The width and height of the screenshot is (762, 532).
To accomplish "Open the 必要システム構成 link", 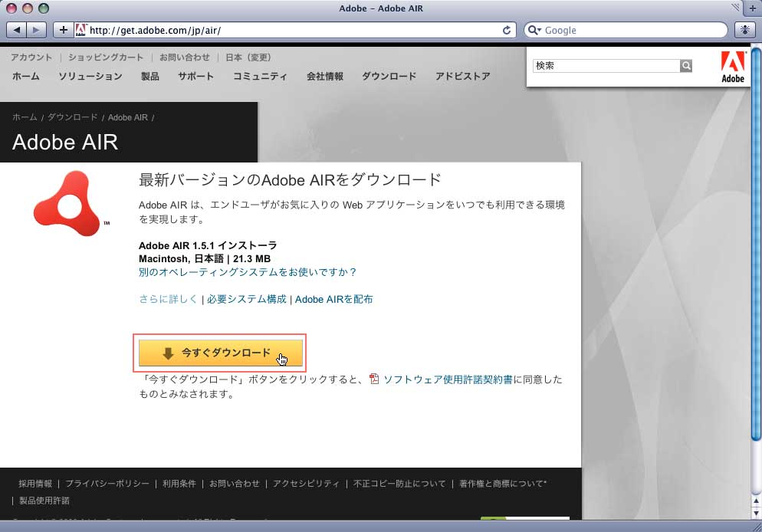I will pyautogui.click(x=247, y=299).
